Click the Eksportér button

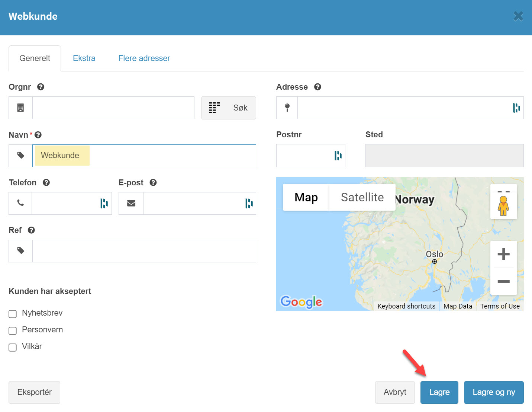point(34,392)
